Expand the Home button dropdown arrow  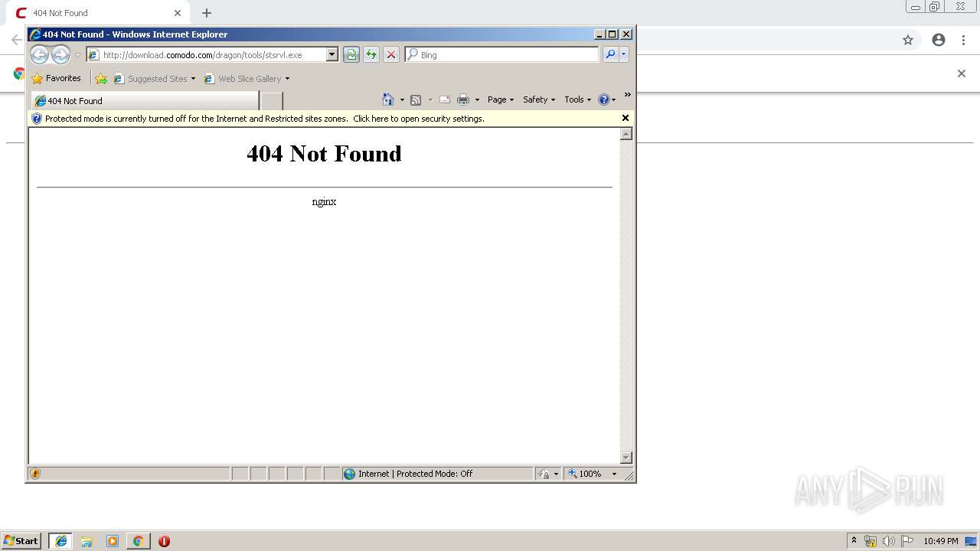pyautogui.click(x=402, y=100)
